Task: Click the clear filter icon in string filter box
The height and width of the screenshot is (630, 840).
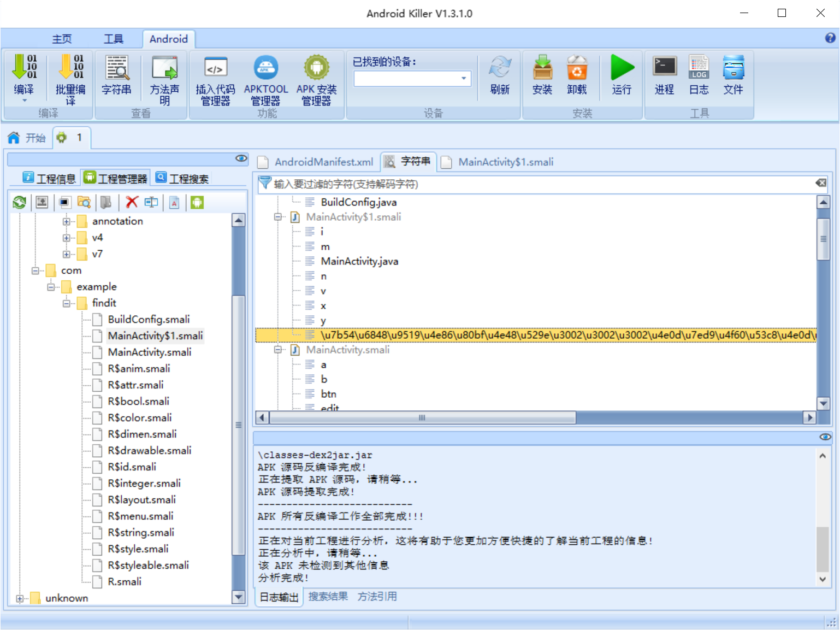Action: pyautogui.click(x=821, y=183)
